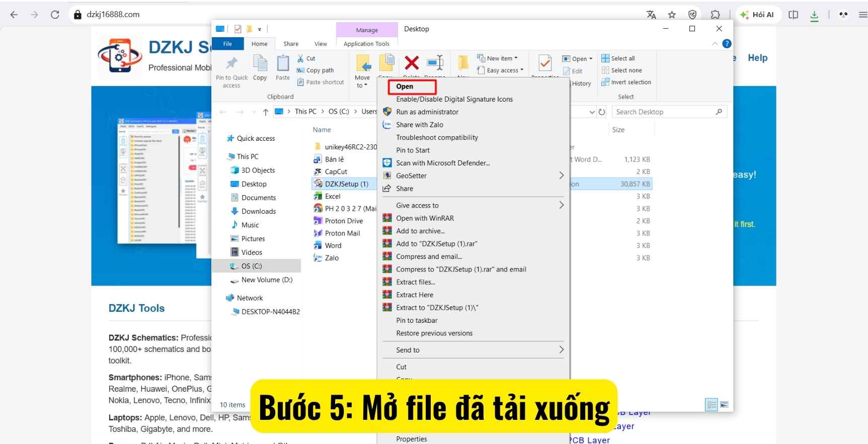Refresh the Explorer address bar

pyautogui.click(x=602, y=112)
